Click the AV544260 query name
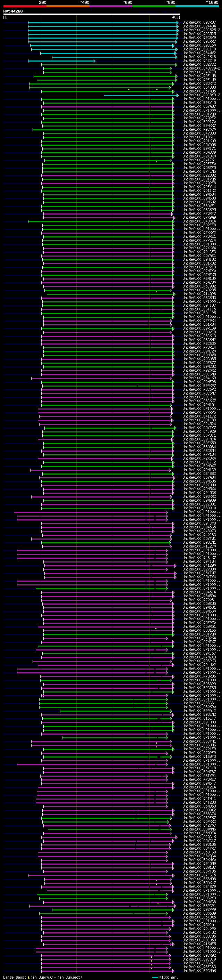 [x=13, y=11]
